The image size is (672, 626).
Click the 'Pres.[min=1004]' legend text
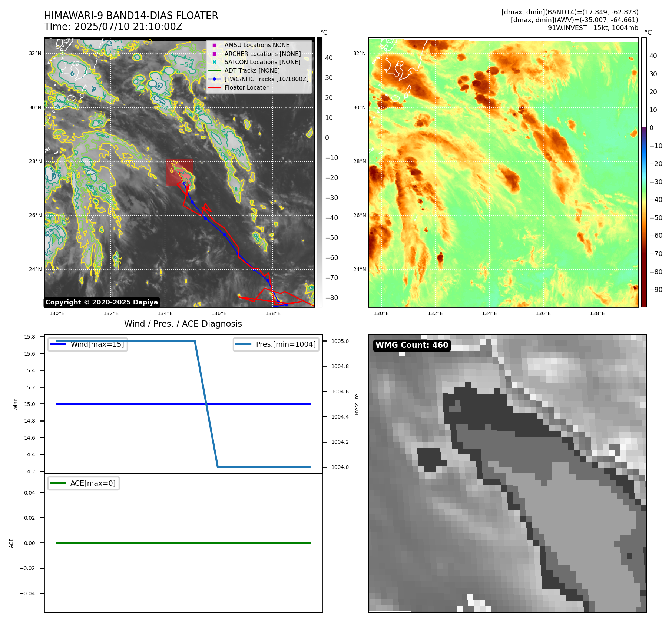click(x=286, y=344)
